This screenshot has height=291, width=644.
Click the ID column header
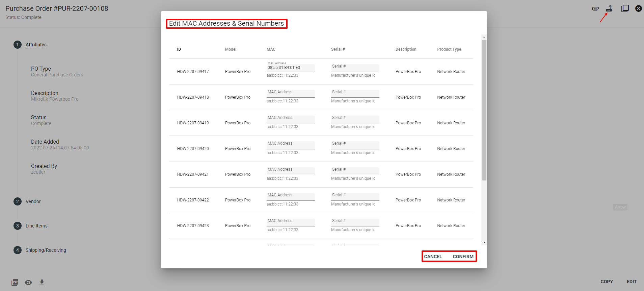(179, 49)
